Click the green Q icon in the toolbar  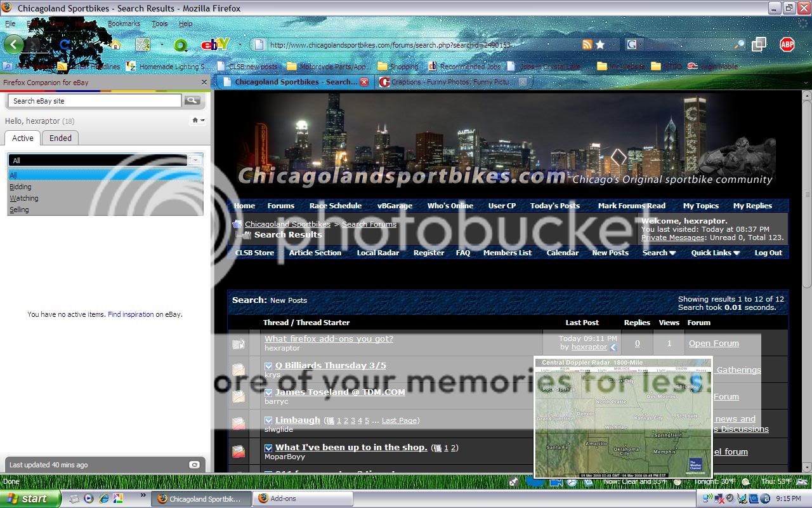tap(181, 45)
